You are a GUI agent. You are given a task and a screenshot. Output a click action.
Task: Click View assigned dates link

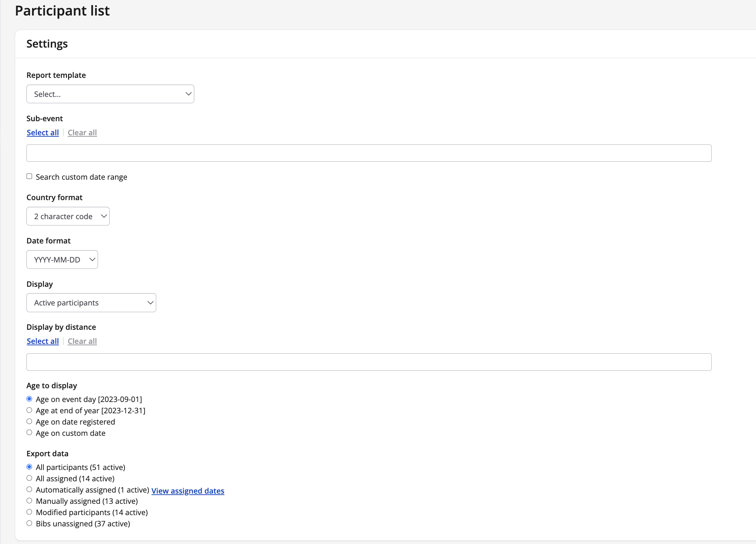(x=188, y=491)
